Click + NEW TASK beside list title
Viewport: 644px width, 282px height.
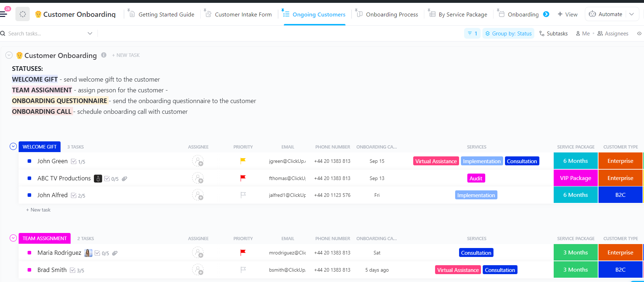pyautogui.click(x=126, y=55)
